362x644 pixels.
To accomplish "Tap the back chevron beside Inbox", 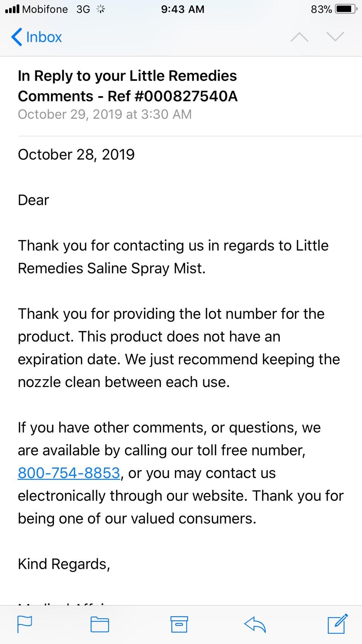I will (17, 37).
